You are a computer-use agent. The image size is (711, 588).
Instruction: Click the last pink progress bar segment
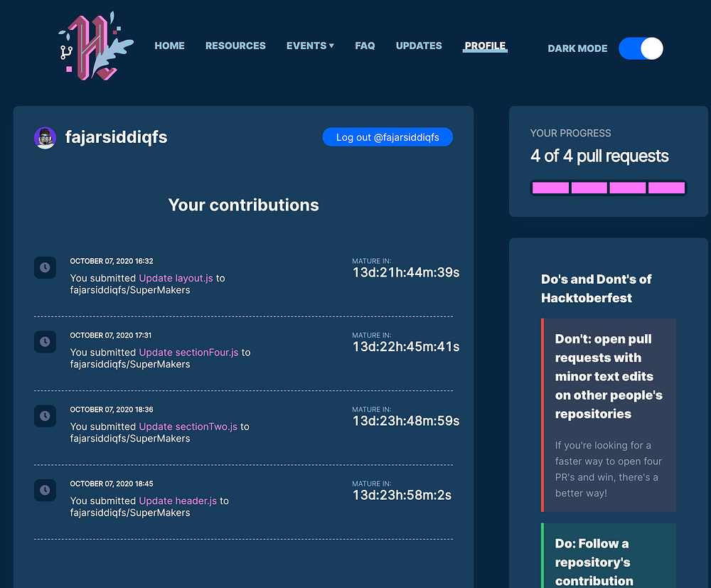pos(667,188)
